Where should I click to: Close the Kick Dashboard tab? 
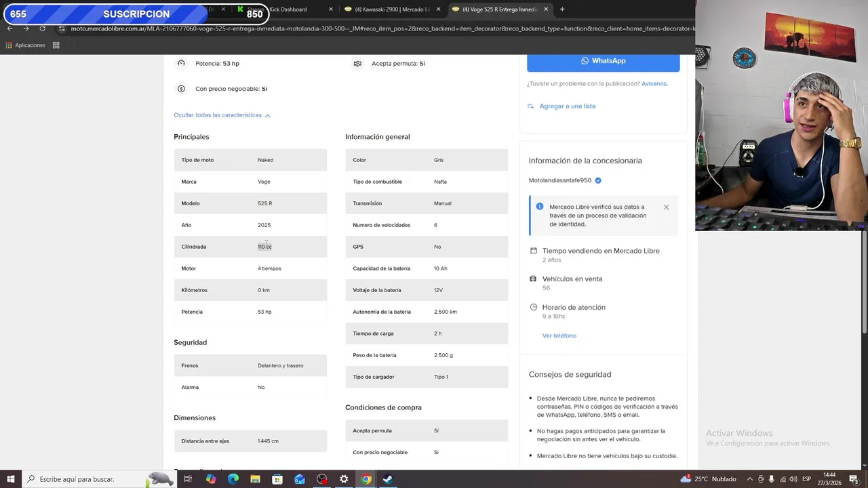[x=331, y=9]
